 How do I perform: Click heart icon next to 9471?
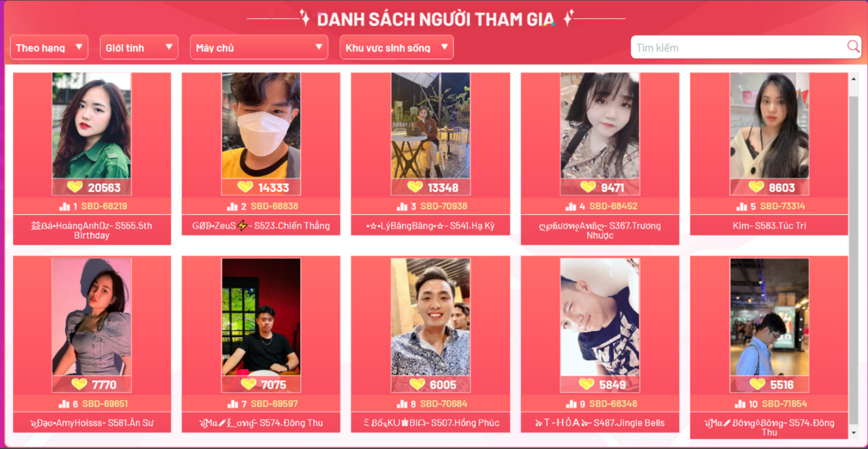[x=588, y=187]
